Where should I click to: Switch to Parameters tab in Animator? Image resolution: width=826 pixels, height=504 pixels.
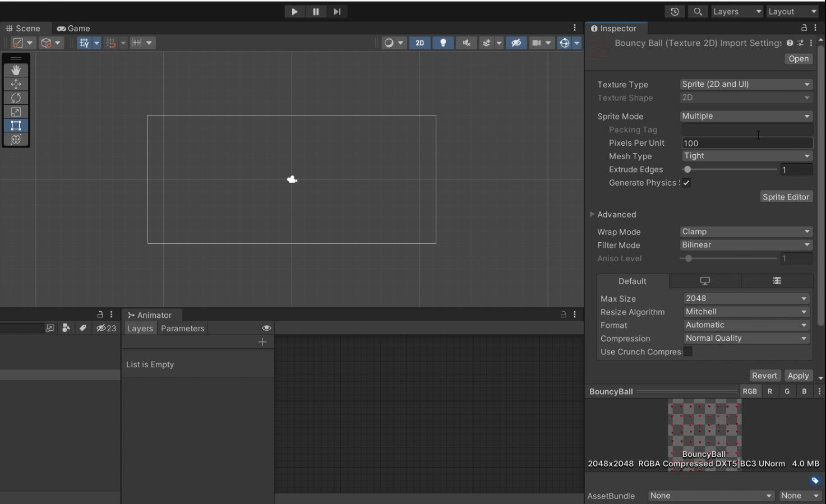(182, 329)
